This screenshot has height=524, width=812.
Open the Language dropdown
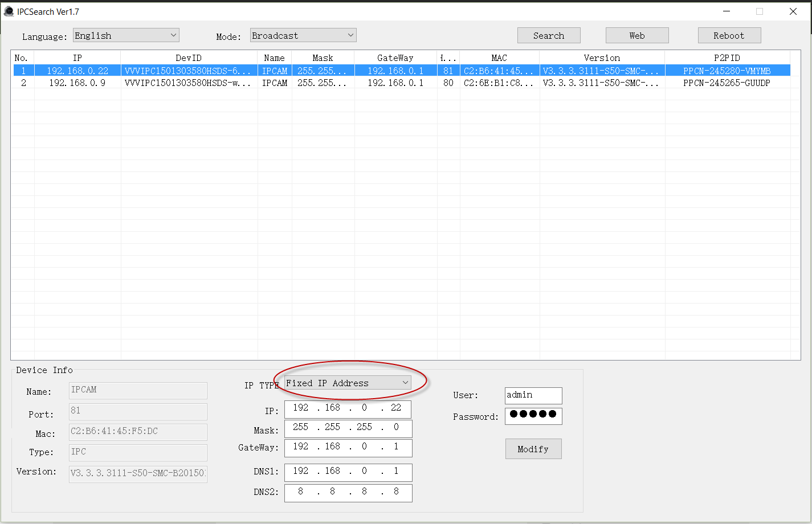(x=126, y=35)
